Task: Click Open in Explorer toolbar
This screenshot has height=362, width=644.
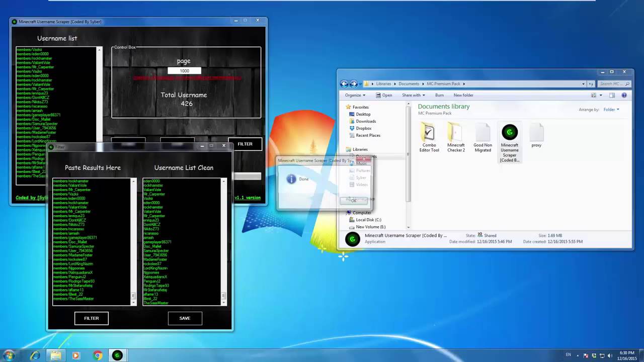Action: point(383,95)
